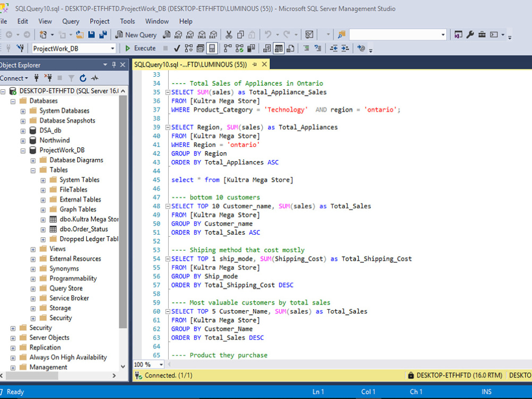
Task: Select Results to Text mode
Action: (x=267, y=48)
